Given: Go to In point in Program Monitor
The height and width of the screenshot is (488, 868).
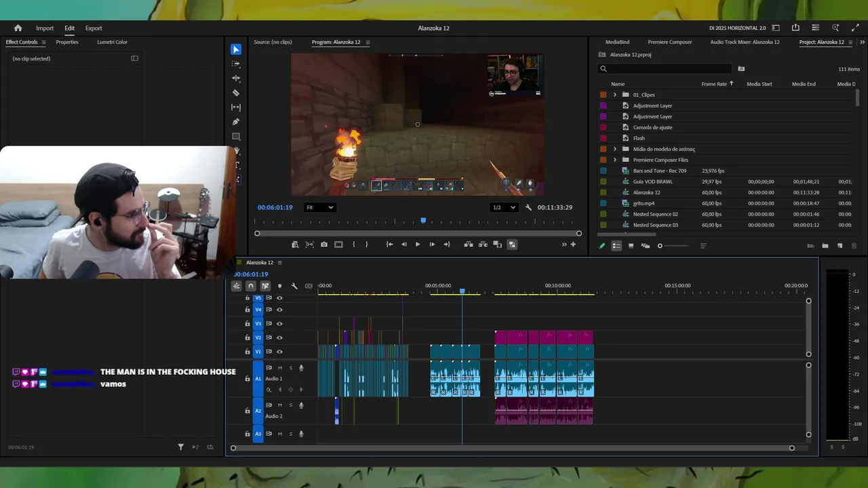Looking at the screenshot, I should click(x=389, y=245).
